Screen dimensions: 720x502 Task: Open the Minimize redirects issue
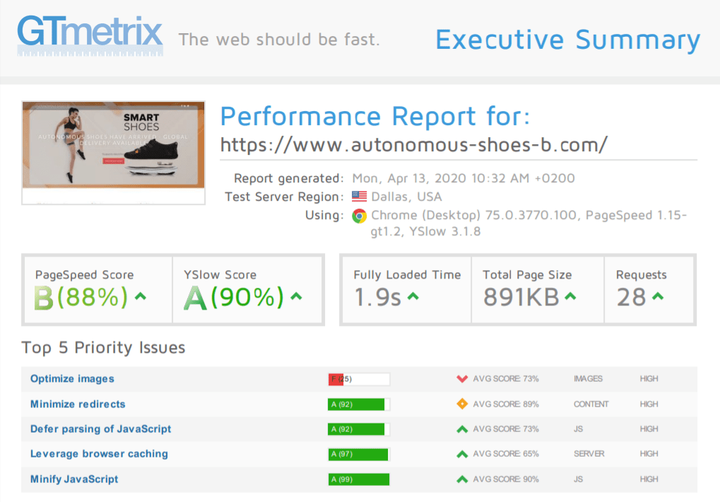click(x=78, y=404)
